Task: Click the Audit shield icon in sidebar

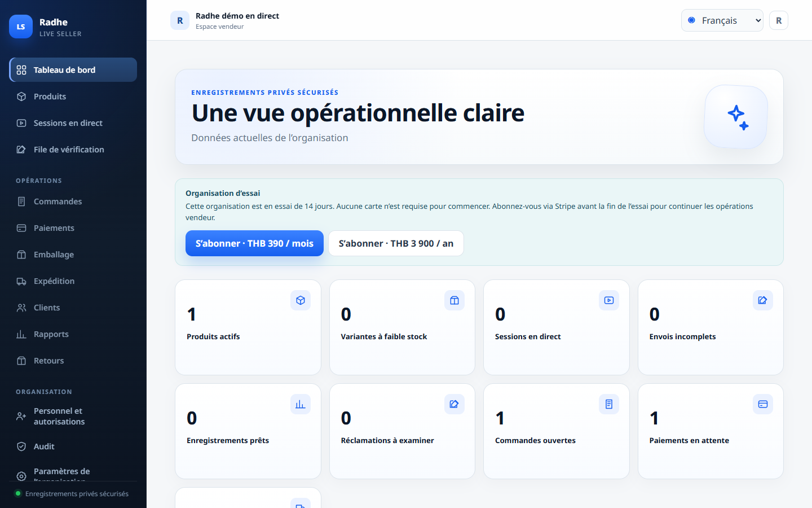Action: pos(21,446)
